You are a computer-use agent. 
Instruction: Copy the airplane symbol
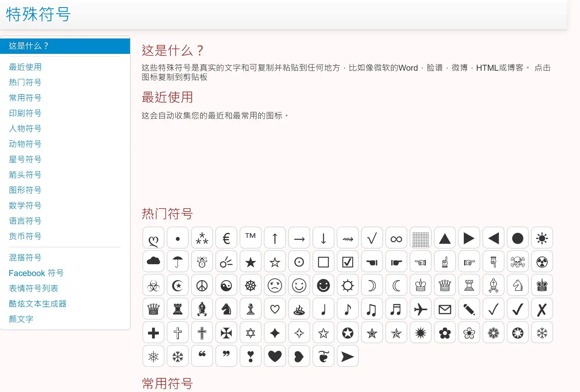tap(421, 309)
